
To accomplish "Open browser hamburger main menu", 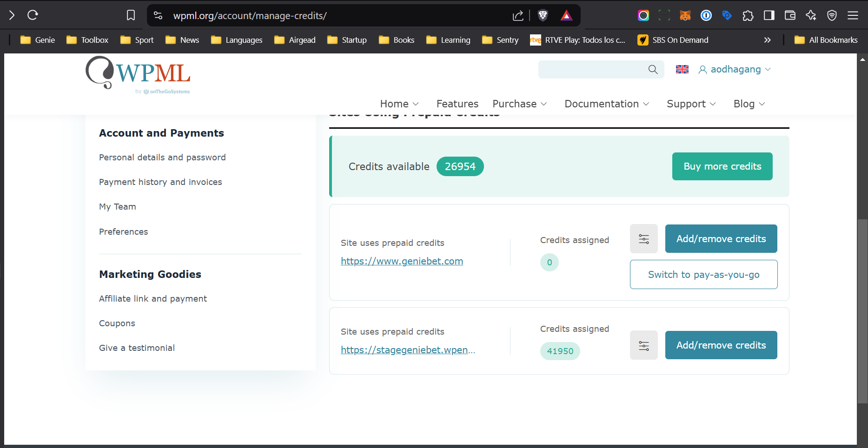I will (x=853, y=15).
